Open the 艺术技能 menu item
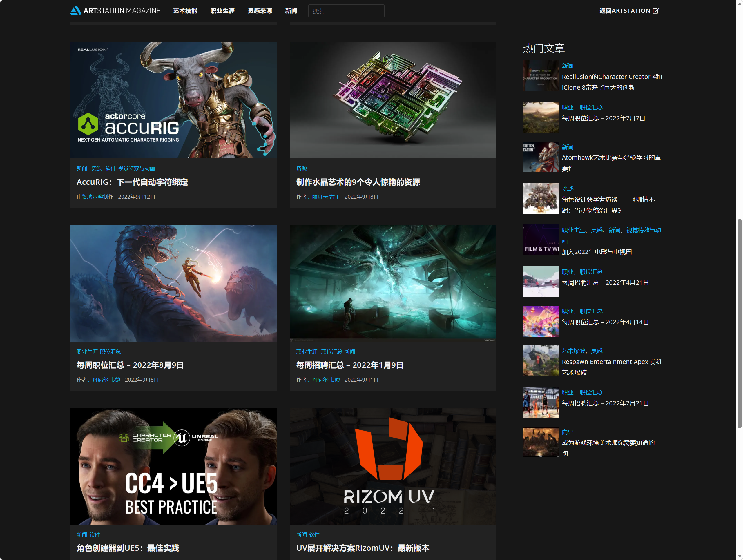The height and width of the screenshot is (560, 743). pos(185,11)
